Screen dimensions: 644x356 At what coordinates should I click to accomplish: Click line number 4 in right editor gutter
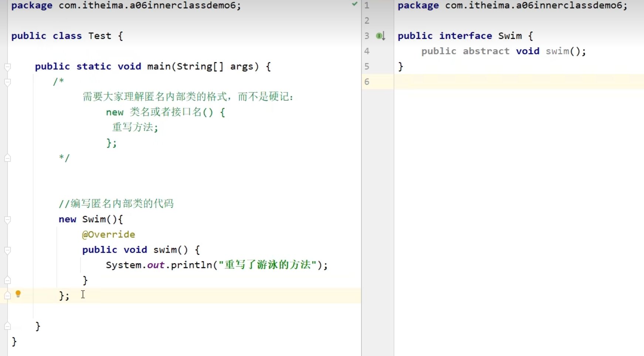click(x=367, y=51)
